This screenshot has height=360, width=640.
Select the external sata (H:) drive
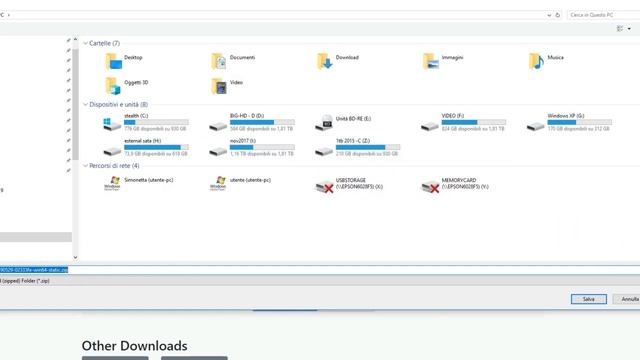pyautogui.click(x=146, y=147)
